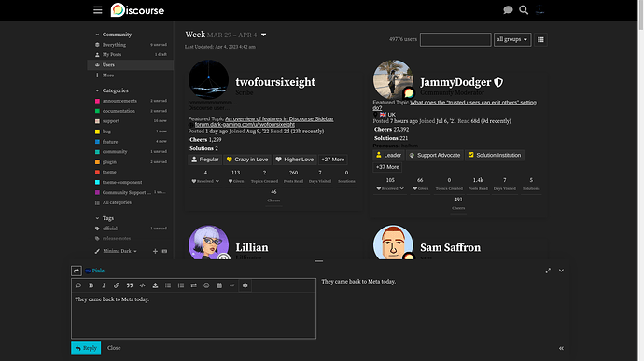Screen dimensions: 644x361
Task: Show +37 More badges for JammyDodger
Action: click(387, 167)
